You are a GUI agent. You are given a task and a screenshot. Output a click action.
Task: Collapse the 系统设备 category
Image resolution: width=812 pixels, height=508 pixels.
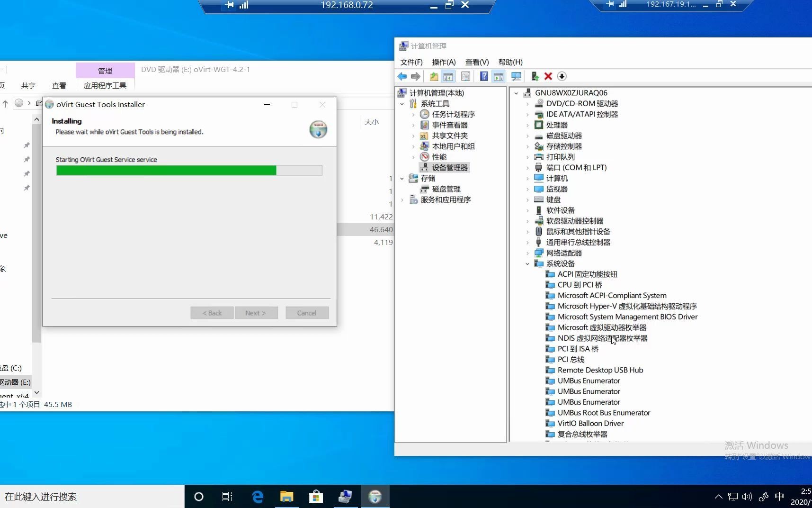[x=527, y=263]
